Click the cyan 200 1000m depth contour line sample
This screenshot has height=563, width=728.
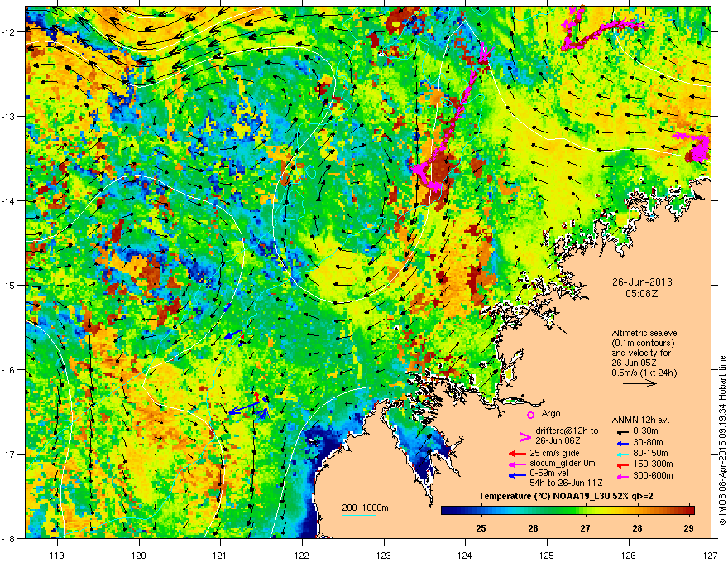359,515
